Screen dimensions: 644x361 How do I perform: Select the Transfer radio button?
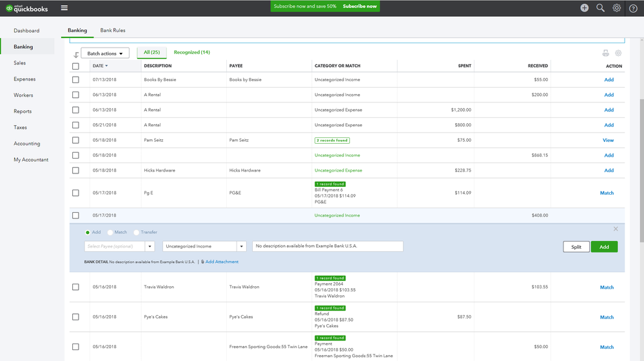pos(137,233)
